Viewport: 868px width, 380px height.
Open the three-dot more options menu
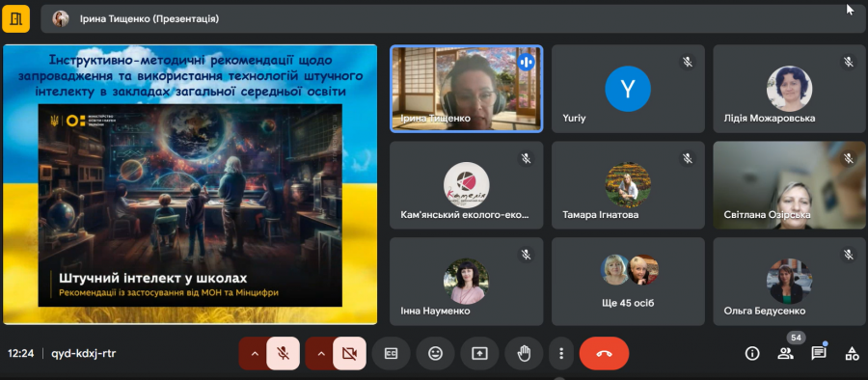click(x=561, y=353)
